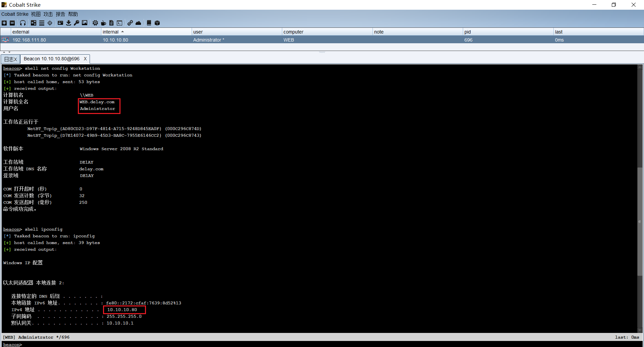Open keystrokes view key icon
The height and width of the screenshot is (347, 644).
[77, 23]
